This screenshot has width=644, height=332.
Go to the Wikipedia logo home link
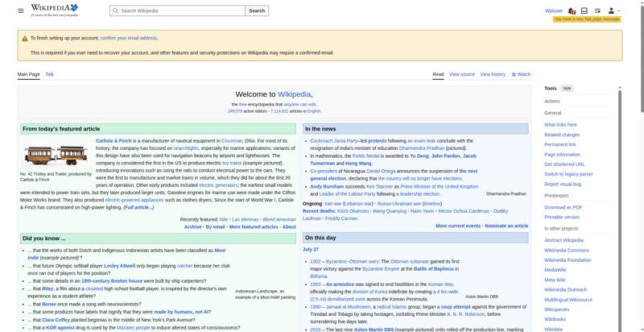[x=54, y=10]
